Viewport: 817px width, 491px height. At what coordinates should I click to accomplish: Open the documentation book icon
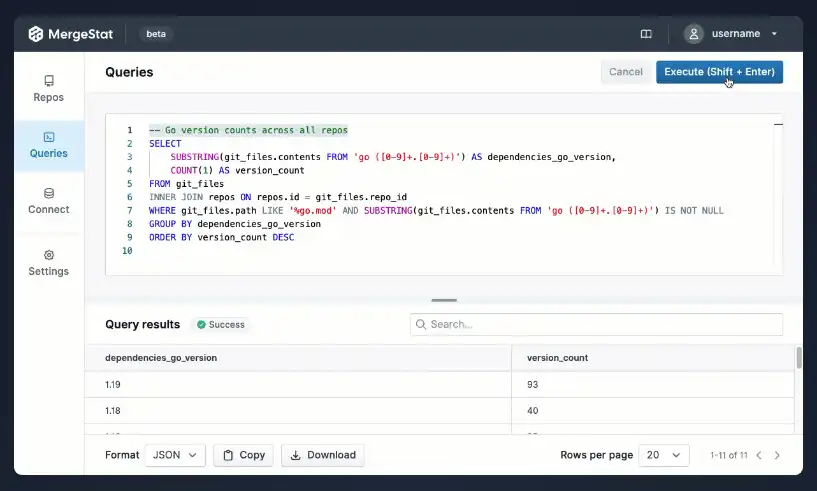coord(646,34)
